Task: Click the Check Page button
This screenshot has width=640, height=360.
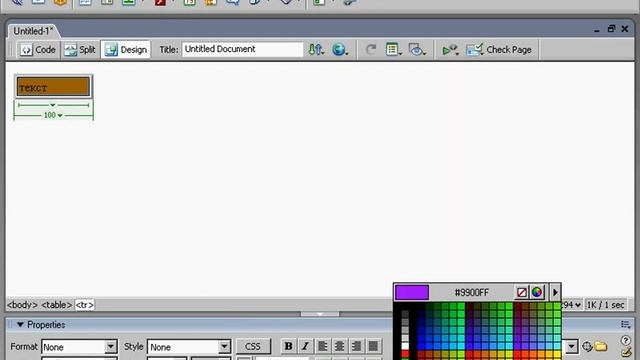Action: click(x=499, y=50)
